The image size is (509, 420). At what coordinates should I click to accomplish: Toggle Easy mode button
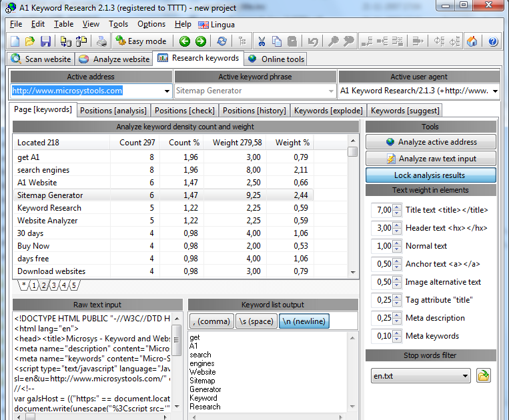click(141, 41)
